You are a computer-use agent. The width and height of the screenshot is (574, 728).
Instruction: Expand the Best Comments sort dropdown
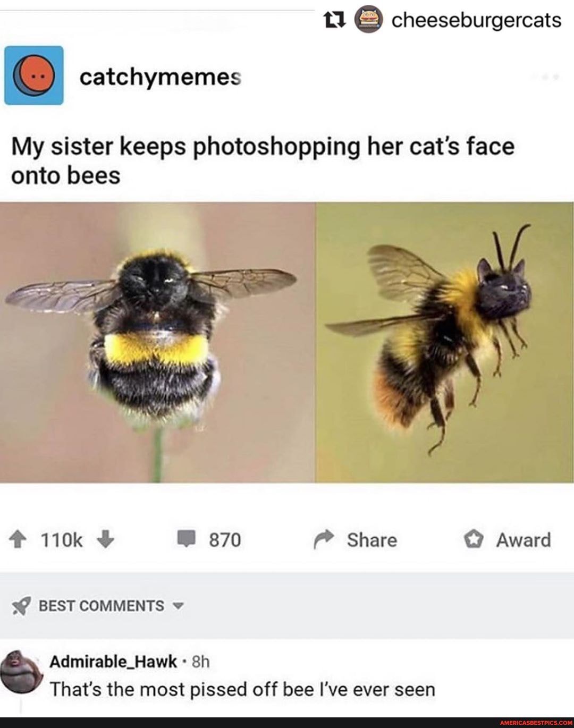click(178, 606)
